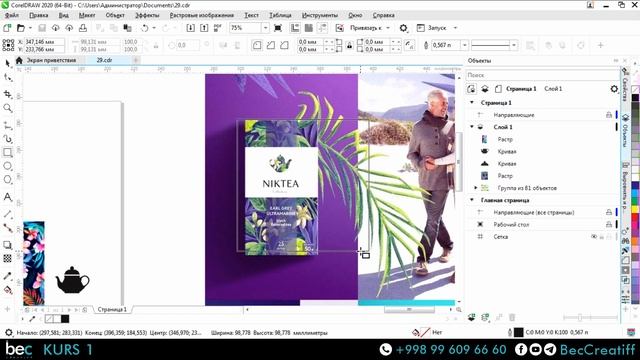Toggle lock on Направляющие (все страницы) row
This screenshot has width=640, height=360.
click(609, 212)
